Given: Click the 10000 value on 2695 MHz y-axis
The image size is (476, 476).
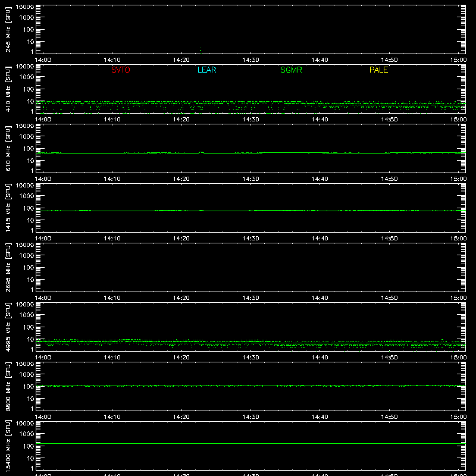Looking at the screenshot, I should 25,245.
